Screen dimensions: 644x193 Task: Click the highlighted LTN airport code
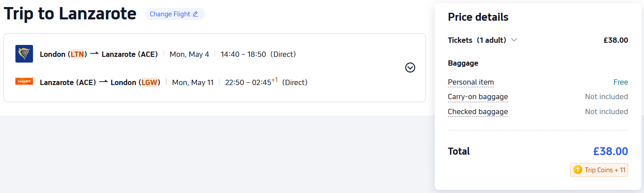(77, 54)
